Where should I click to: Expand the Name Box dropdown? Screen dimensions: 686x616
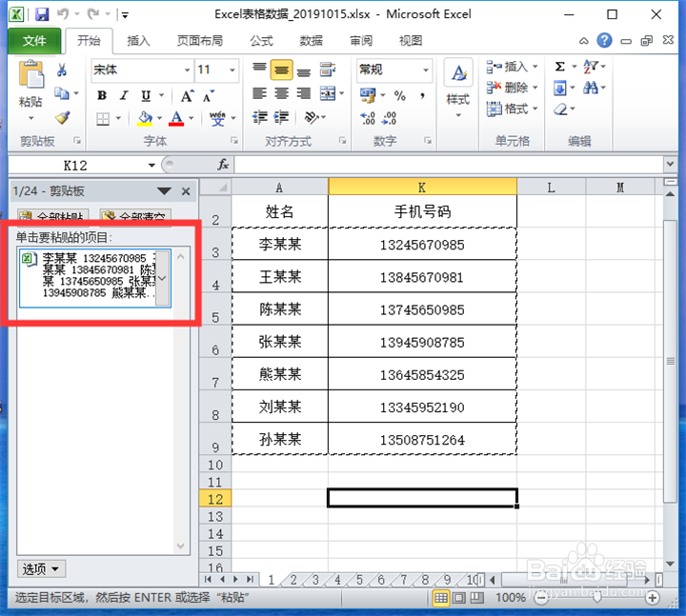(x=151, y=166)
